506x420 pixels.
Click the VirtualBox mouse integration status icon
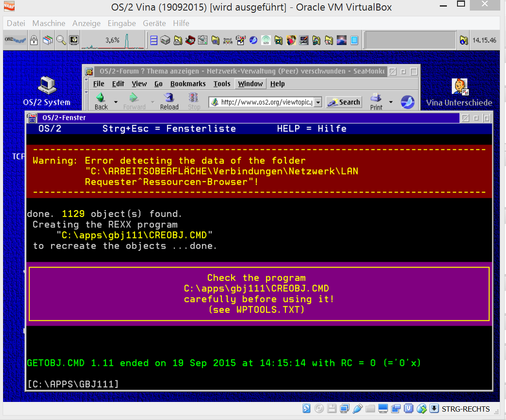click(421, 409)
